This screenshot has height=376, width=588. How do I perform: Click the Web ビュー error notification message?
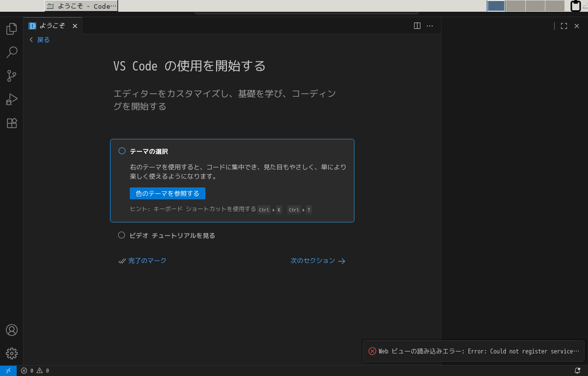[x=479, y=351]
